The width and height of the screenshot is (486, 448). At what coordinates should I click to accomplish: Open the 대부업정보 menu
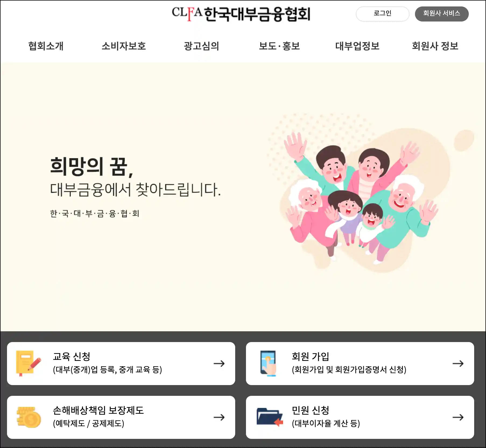[x=357, y=46]
